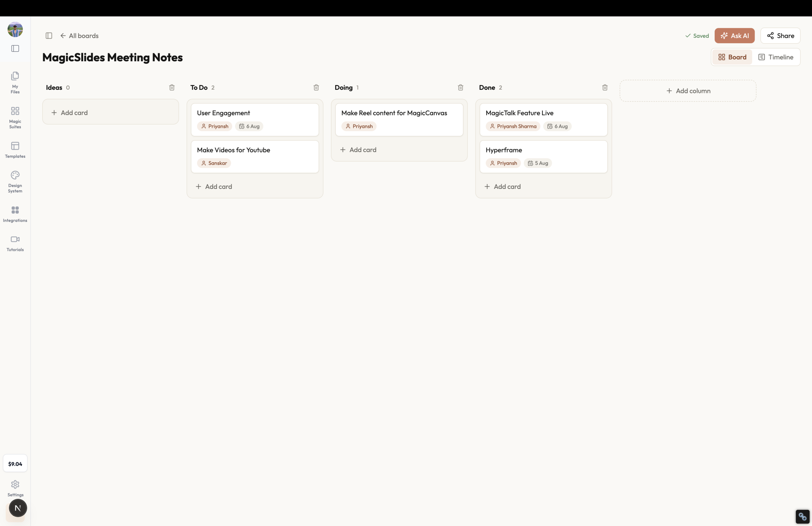This screenshot has width=812, height=526.
Task: Delete the Done column with its trash icon
Action: tap(605, 87)
